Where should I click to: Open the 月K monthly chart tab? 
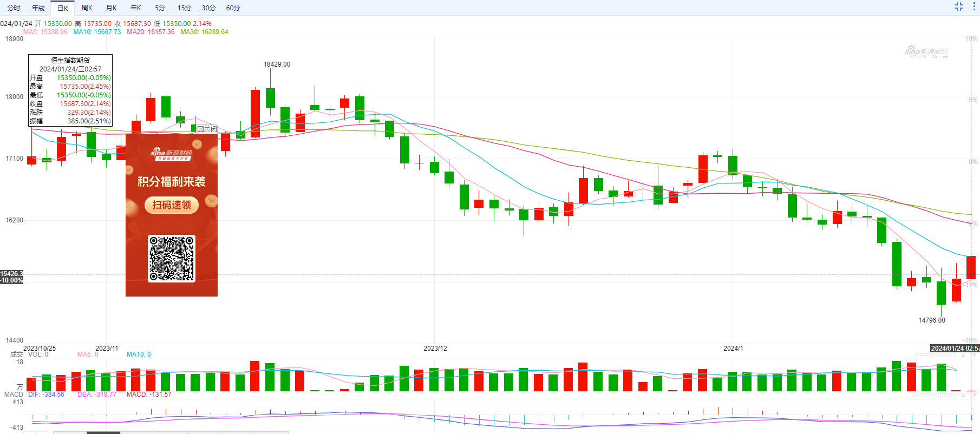point(111,8)
